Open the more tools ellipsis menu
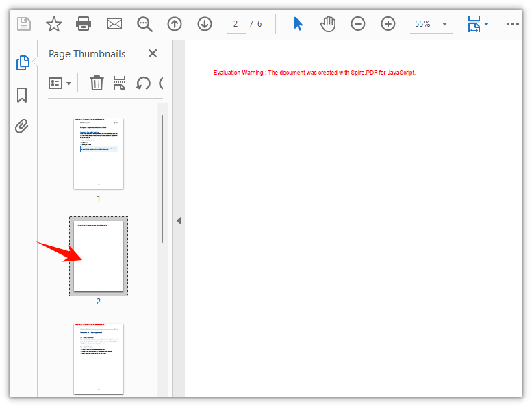532x407 pixels. click(513, 24)
